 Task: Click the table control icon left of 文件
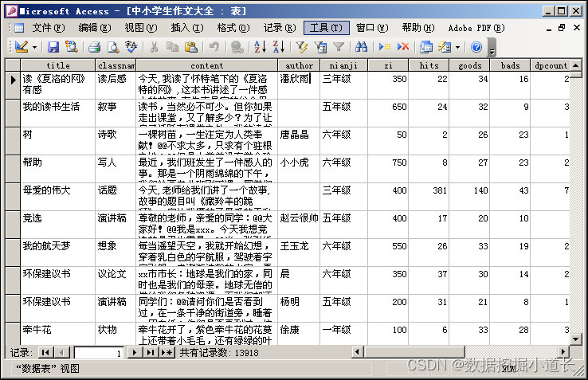[x=19, y=28]
